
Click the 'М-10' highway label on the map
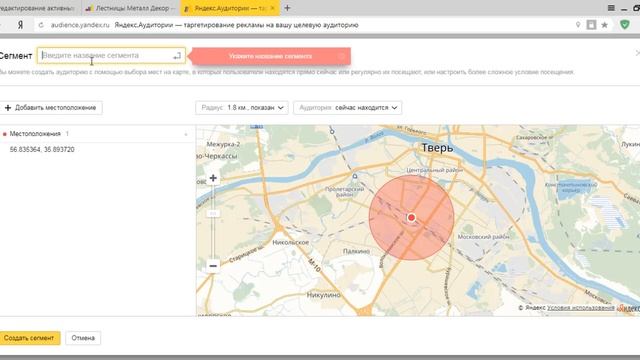pos(314,266)
